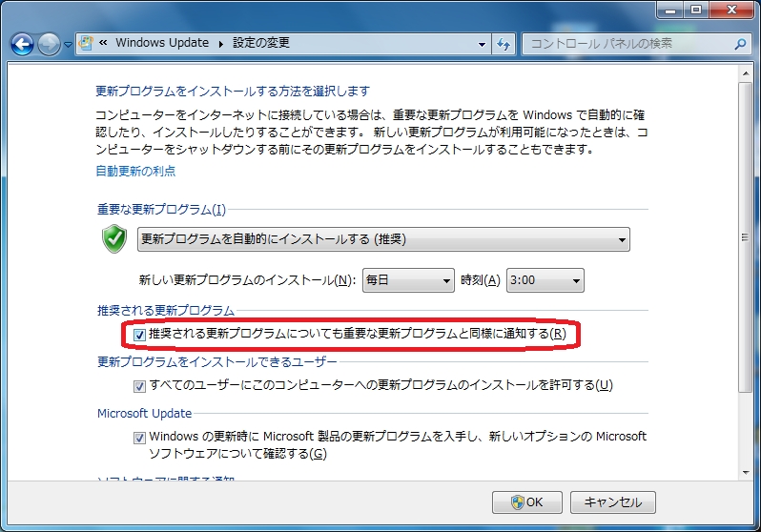Click the refresh icon by address bar
This screenshot has width=761, height=532.
click(504, 44)
